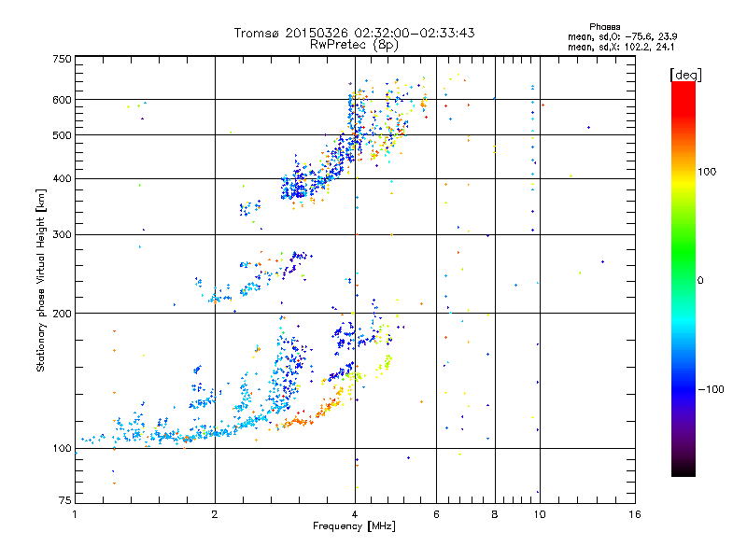Click the 'Phases' header label

[x=604, y=27]
